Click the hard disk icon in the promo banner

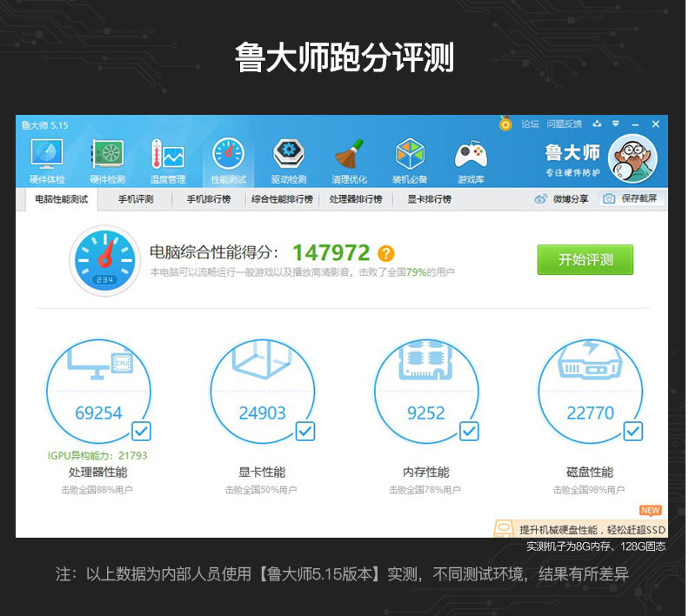(x=504, y=529)
